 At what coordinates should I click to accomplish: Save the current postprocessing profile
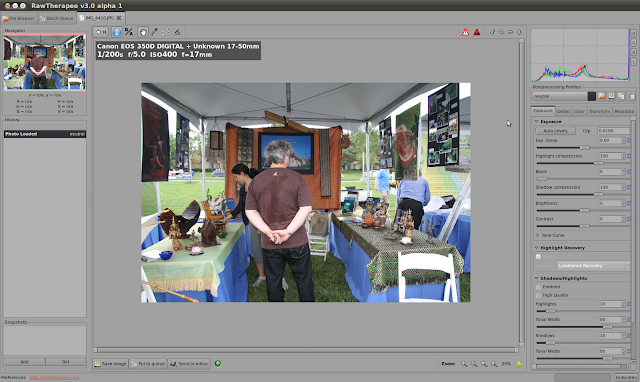(611, 96)
